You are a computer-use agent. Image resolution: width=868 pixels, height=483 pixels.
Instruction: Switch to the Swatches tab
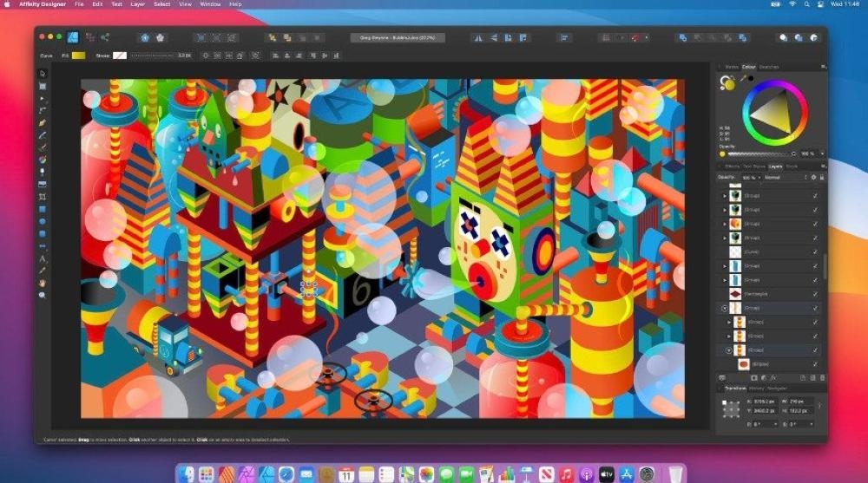(x=769, y=67)
